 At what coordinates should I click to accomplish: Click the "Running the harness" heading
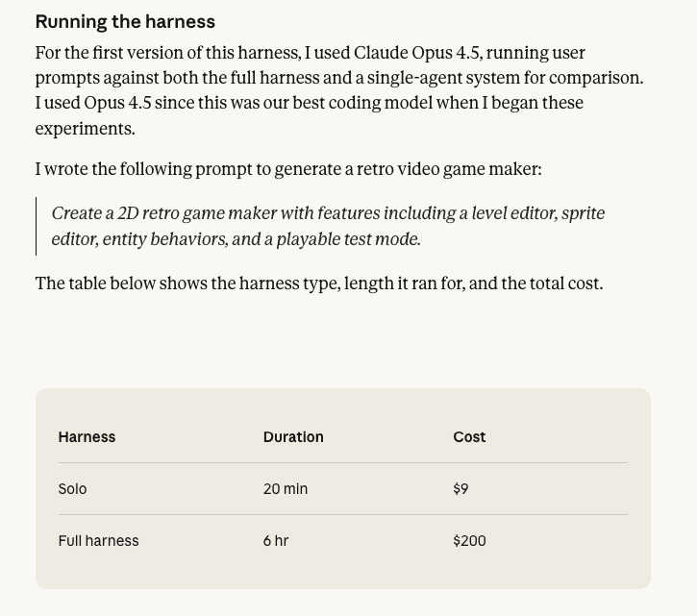point(125,22)
